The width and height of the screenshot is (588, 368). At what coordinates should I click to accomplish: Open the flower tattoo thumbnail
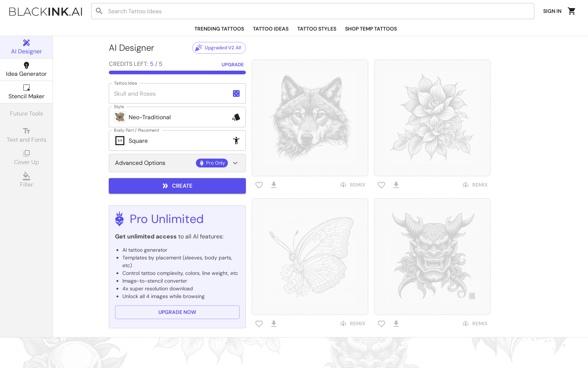point(432,118)
